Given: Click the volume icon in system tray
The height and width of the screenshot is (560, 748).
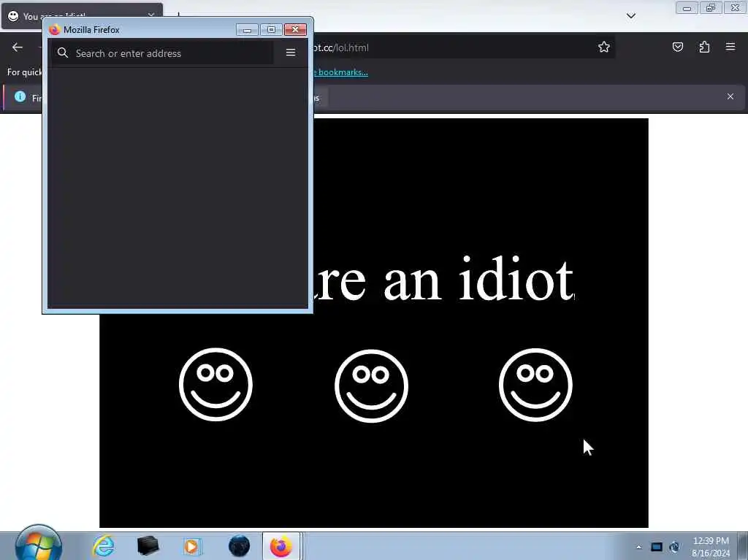Looking at the screenshot, I should [x=674, y=547].
